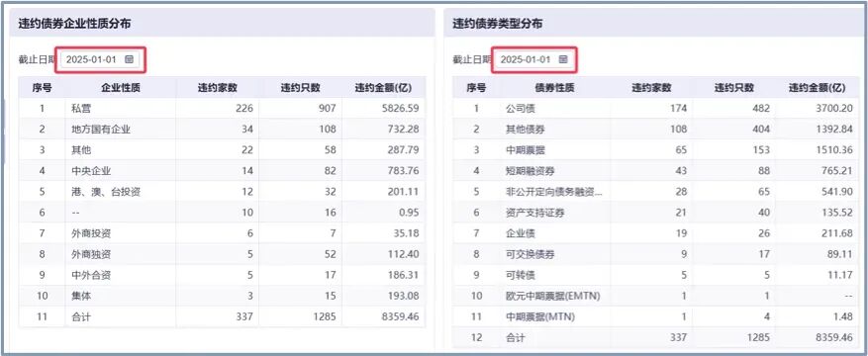Image resolution: width=868 pixels, height=356 pixels.
Task: Click the 287.79 amount for 其他
Action: (x=403, y=150)
